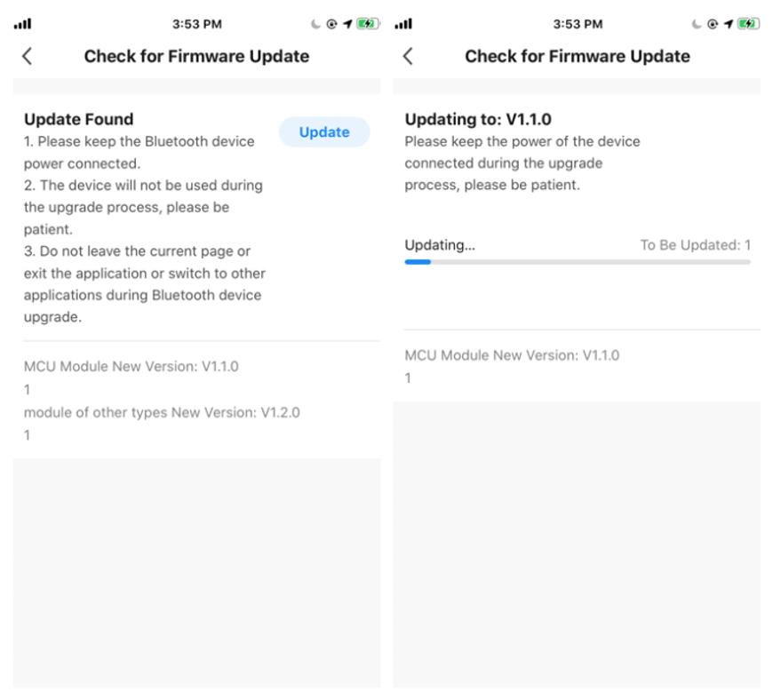This screenshot has height=700, width=773.
Task: Click the "Updating to: V1.1.0" heading
Action: [x=478, y=119]
